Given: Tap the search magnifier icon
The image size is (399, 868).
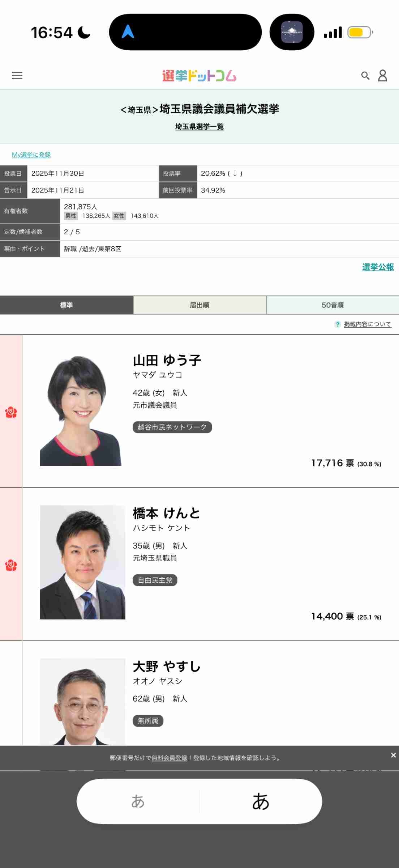Looking at the screenshot, I should point(365,76).
